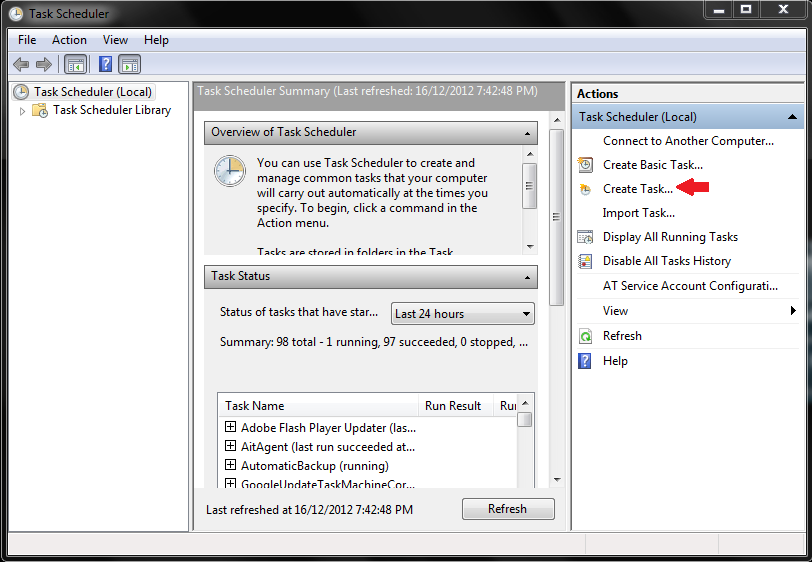812x562 pixels.
Task: Click the Overview text scrollbar thumb
Action: [x=529, y=186]
